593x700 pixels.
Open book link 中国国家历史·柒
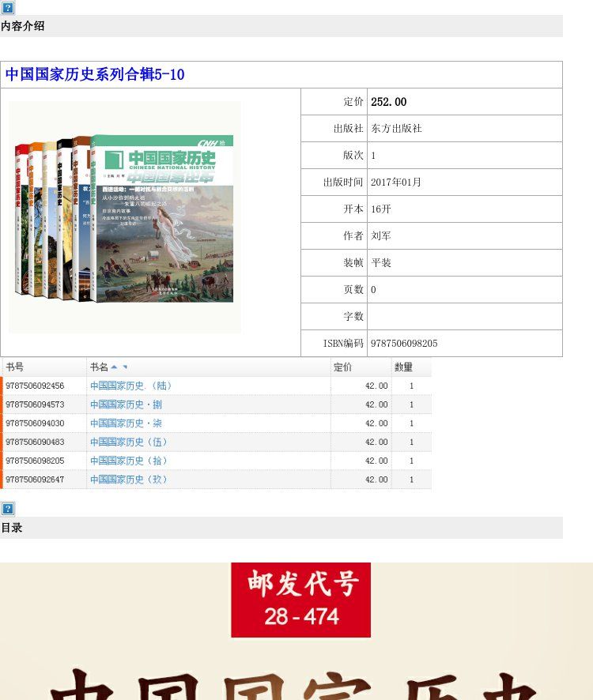tap(127, 423)
